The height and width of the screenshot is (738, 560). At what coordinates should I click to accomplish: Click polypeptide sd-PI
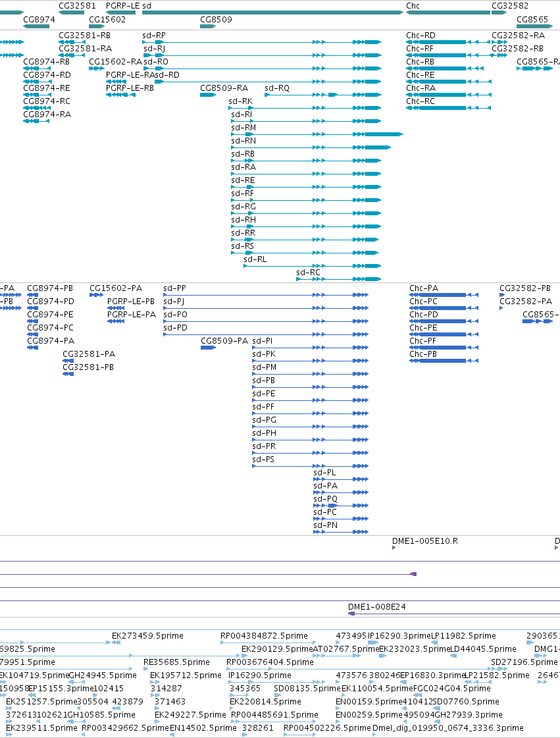pyautogui.click(x=310, y=348)
